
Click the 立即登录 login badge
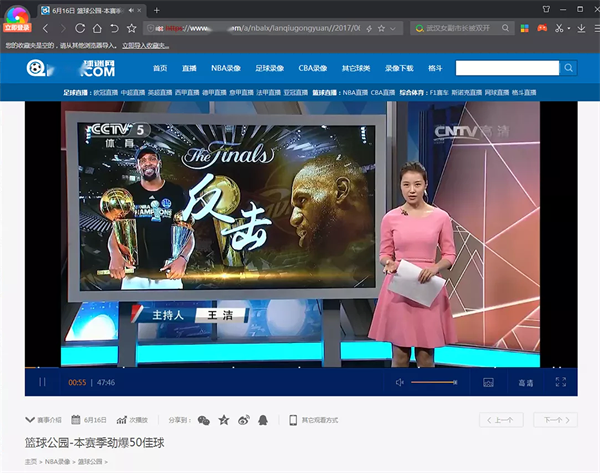point(17,28)
